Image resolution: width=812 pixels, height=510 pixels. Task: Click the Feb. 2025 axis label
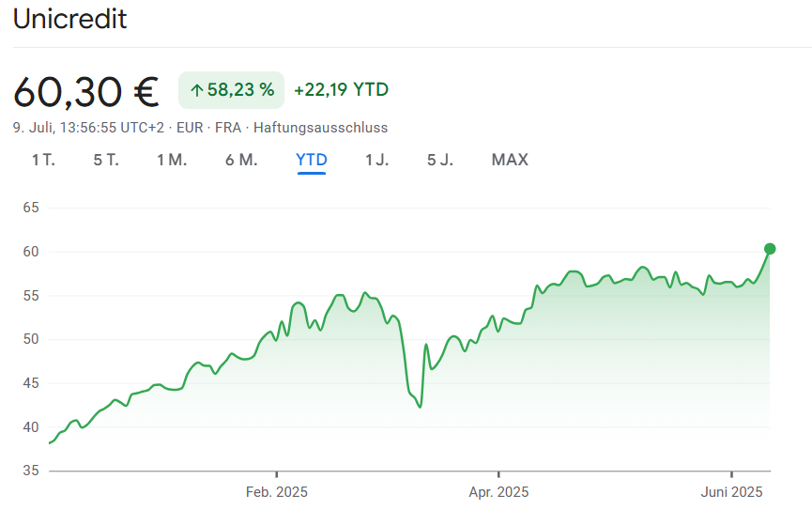point(277,492)
